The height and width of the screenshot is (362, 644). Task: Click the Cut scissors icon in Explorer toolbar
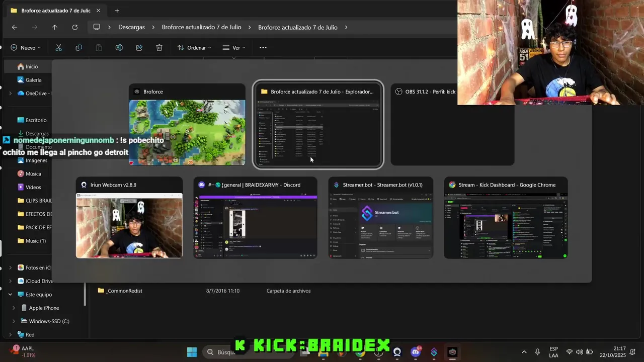coord(58,48)
